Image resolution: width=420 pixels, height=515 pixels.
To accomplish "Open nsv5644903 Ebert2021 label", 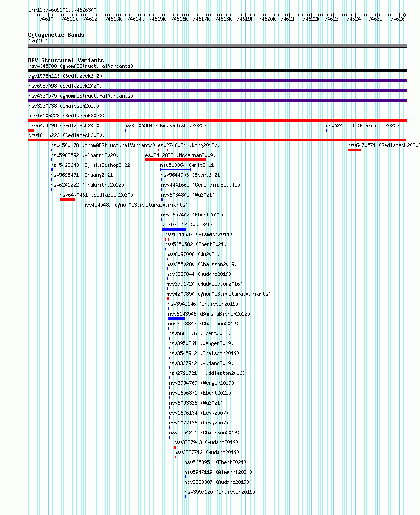I will (x=192, y=174).
